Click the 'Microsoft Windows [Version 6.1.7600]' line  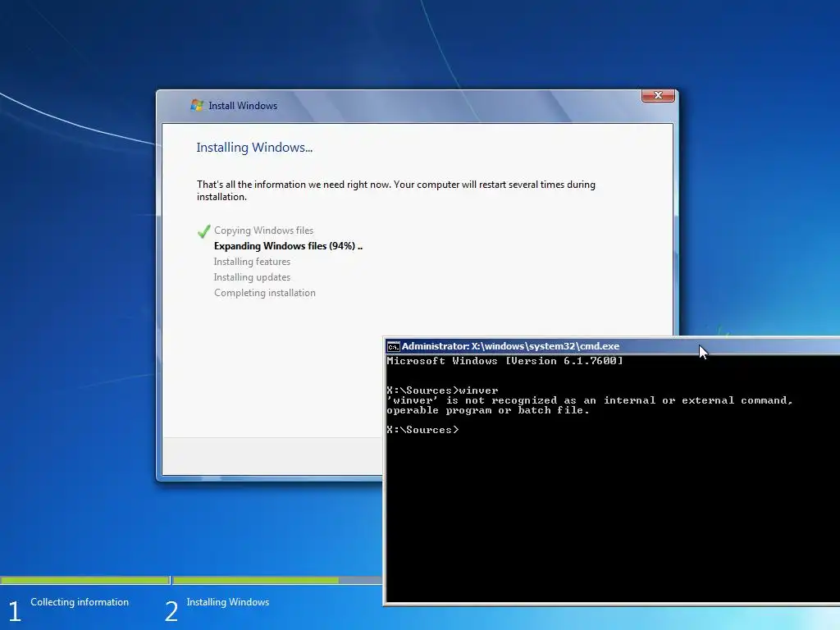[504, 361]
